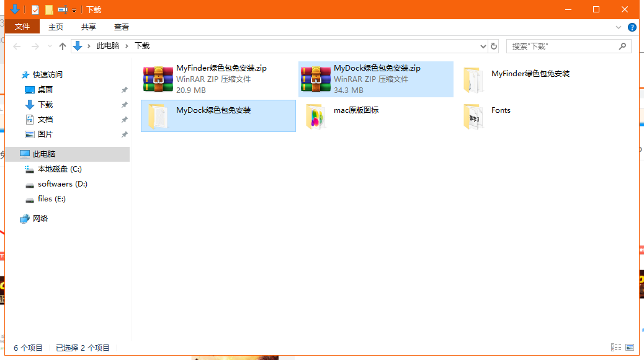Screen dimensions: 644x360
Task: Select 网络 in the navigation pane
Action: (40, 218)
